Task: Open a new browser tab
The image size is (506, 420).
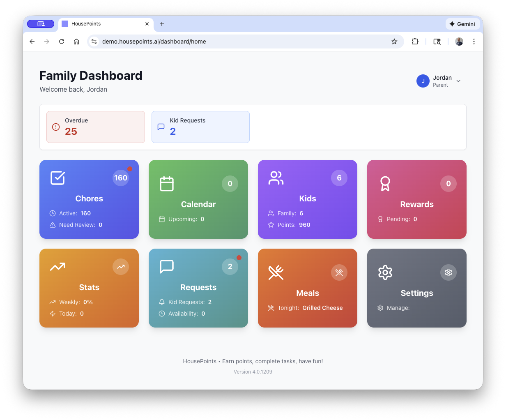Action: point(162,24)
